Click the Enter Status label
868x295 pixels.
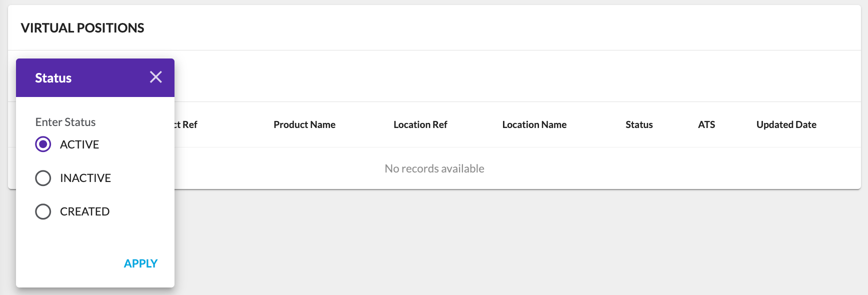point(65,121)
